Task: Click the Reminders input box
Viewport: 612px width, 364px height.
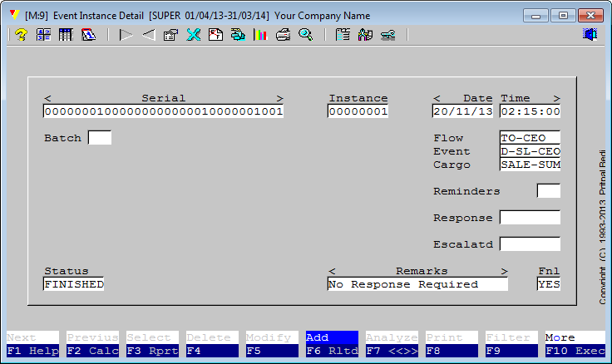Action: click(548, 191)
